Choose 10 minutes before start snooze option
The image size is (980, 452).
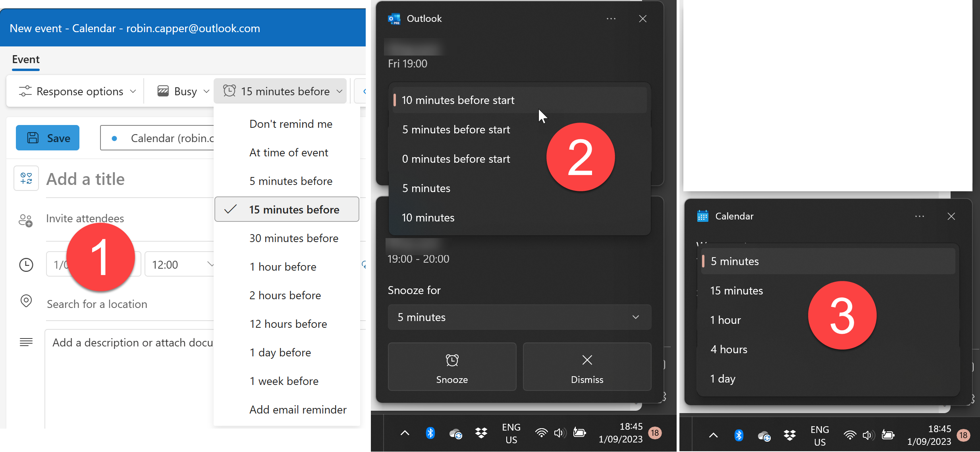coord(458,100)
